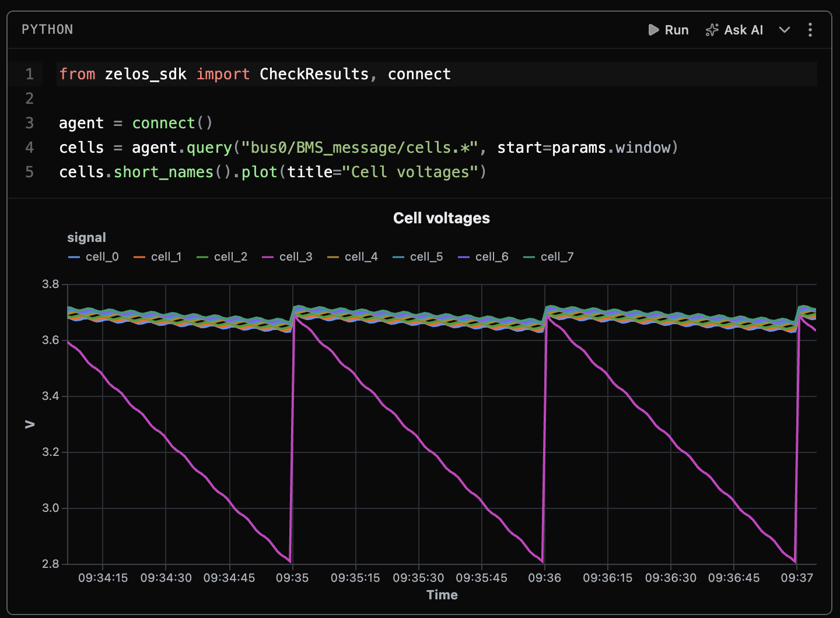Click the 2.8 y-axis tick label

[x=51, y=564]
